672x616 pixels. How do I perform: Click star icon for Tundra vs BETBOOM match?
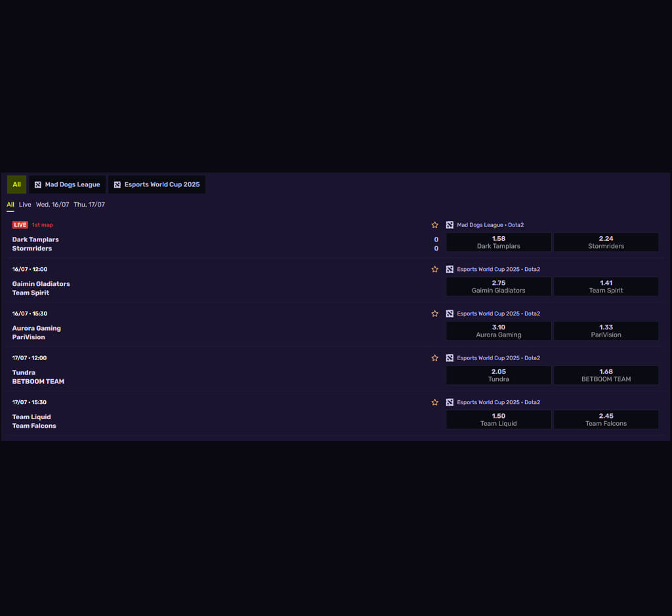click(434, 358)
